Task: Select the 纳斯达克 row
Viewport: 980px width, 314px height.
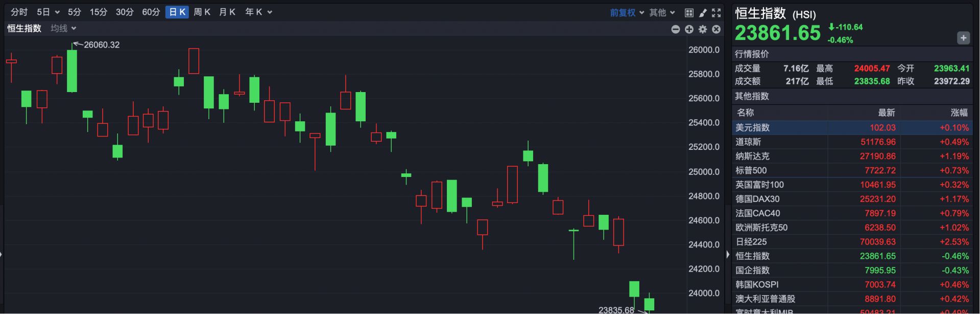Action: pyautogui.click(x=852, y=156)
